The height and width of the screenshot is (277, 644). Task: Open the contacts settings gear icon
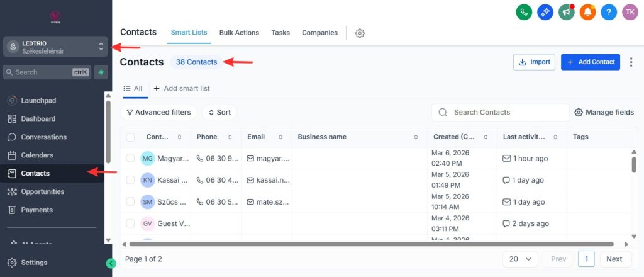click(x=360, y=33)
